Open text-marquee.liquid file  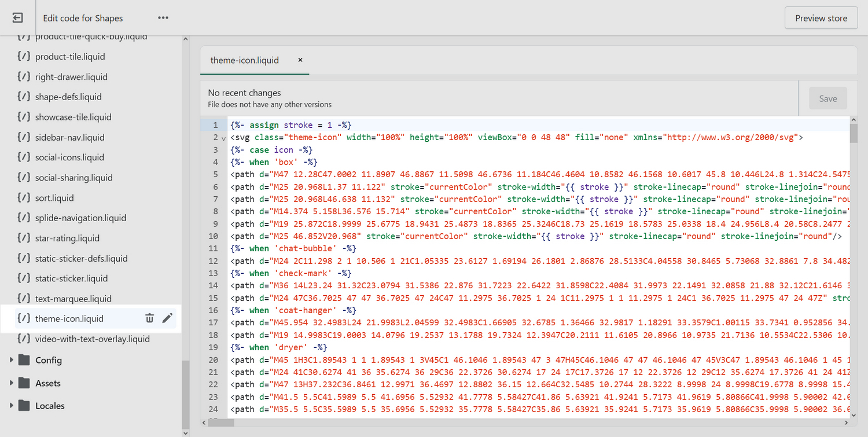[x=73, y=299]
